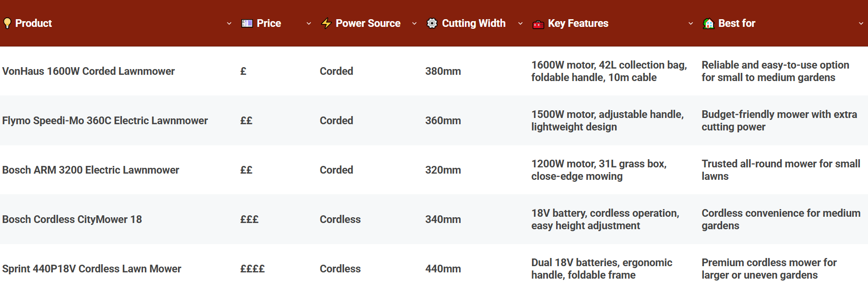Click the lightbulb icon beside Product
This screenshot has width=868, height=293.
coord(7,23)
